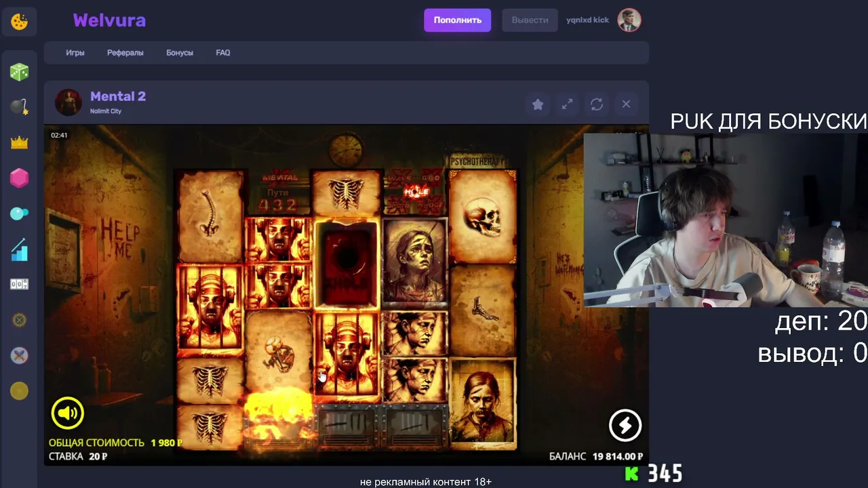Click the Пополнить deposit button

458,20
